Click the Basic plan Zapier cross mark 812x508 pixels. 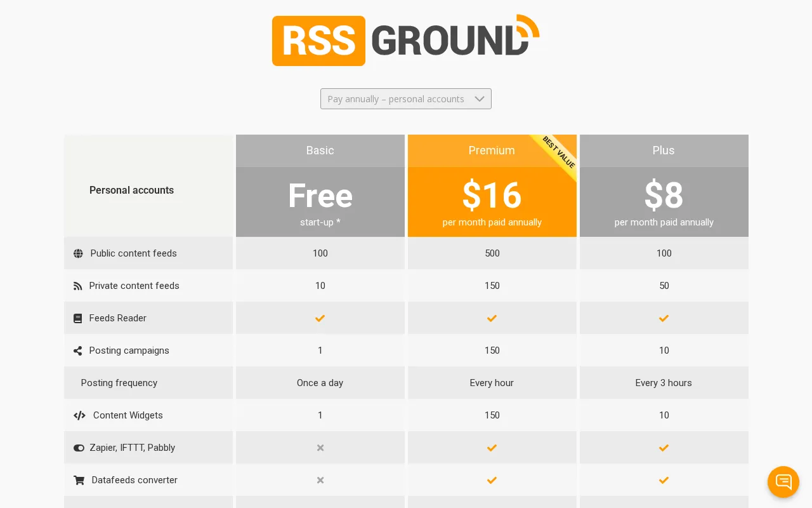coord(320,448)
